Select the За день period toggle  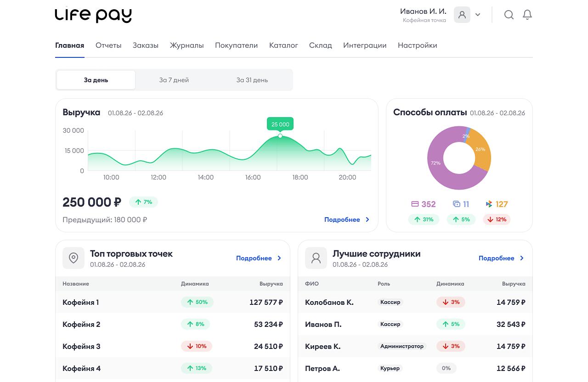tap(96, 80)
